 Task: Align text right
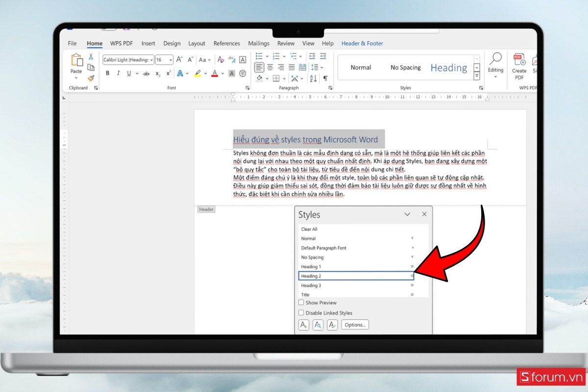281,67
